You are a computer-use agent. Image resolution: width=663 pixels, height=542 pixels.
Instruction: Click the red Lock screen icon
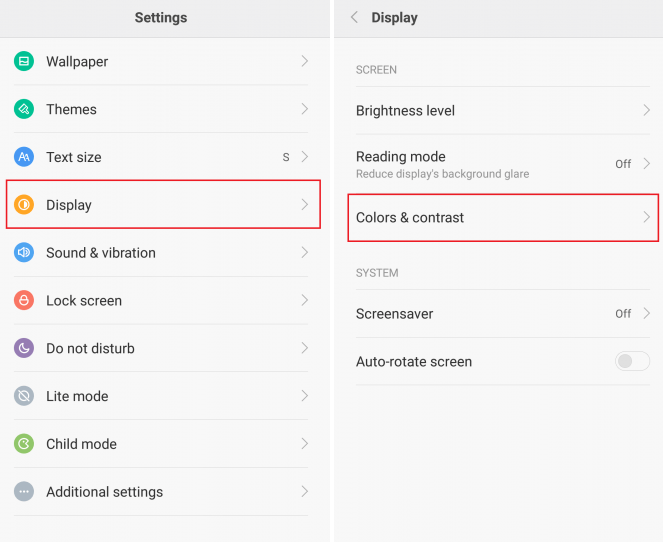tap(24, 300)
